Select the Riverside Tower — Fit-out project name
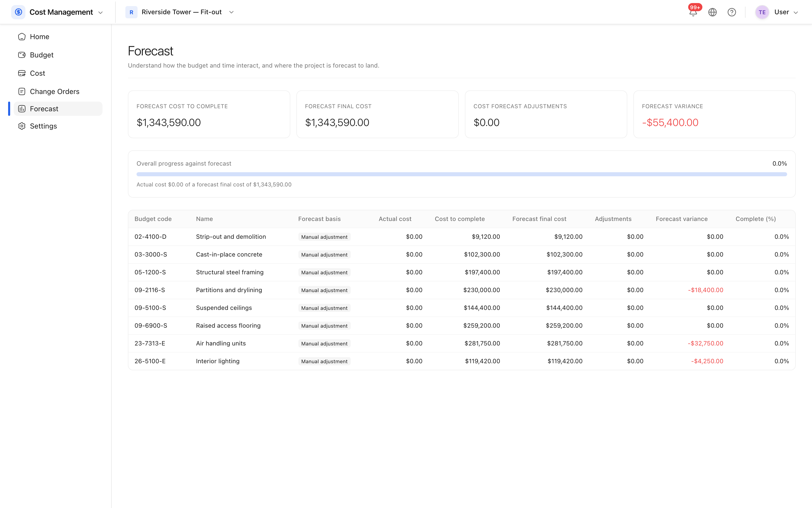The width and height of the screenshot is (812, 508). pos(181,12)
